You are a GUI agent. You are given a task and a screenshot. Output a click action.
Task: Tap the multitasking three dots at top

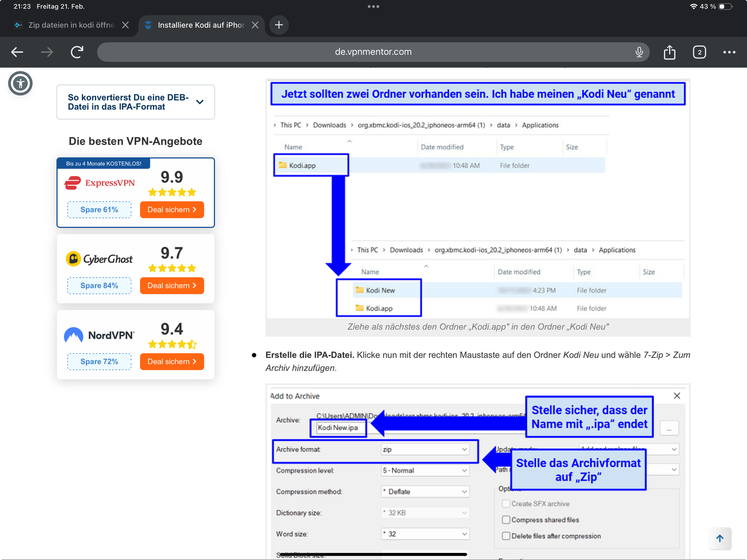coord(373,7)
